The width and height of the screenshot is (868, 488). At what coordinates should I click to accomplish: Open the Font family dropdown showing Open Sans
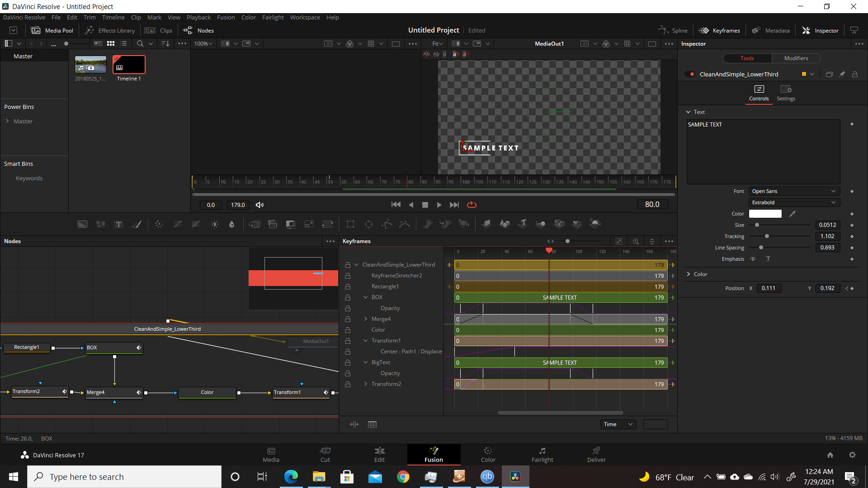tap(794, 191)
